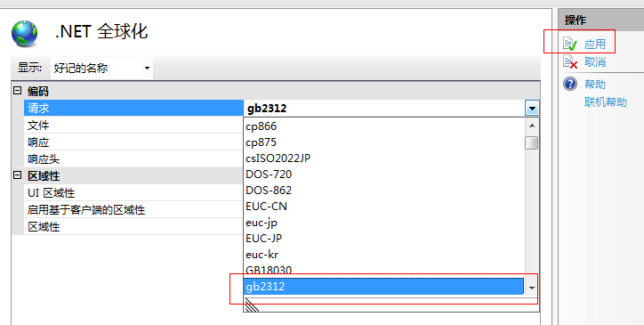The height and width of the screenshot is (325, 644).
Task: Open the 帮助 link
Action: click(x=595, y=85)
